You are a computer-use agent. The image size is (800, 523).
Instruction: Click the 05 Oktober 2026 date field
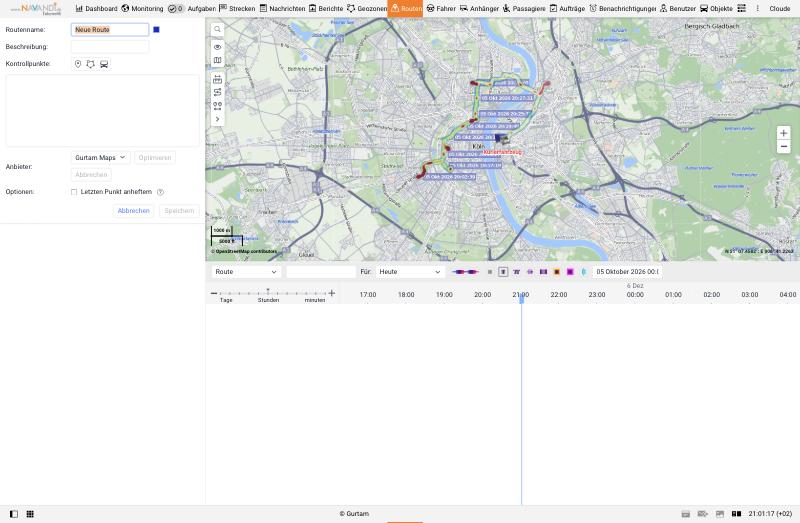click(x=628, y=272)
